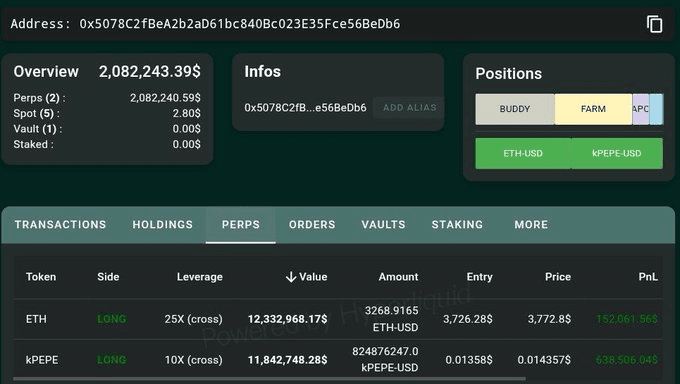Select the Perps tab

[x=241, y=224]
